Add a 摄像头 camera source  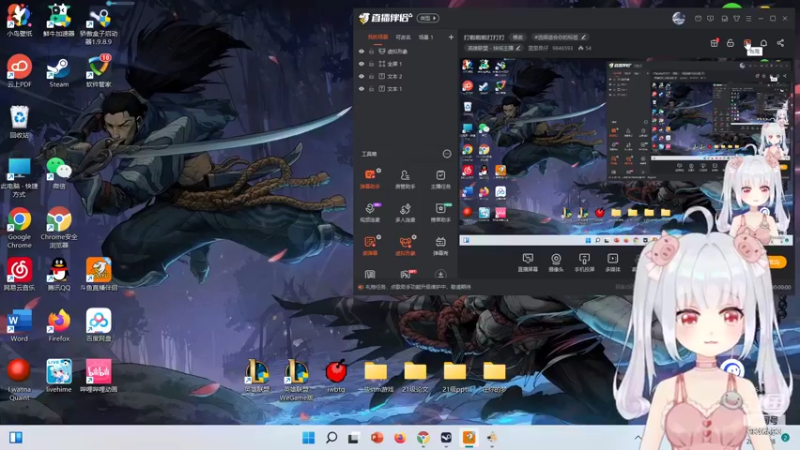click(x=556, y=262)
